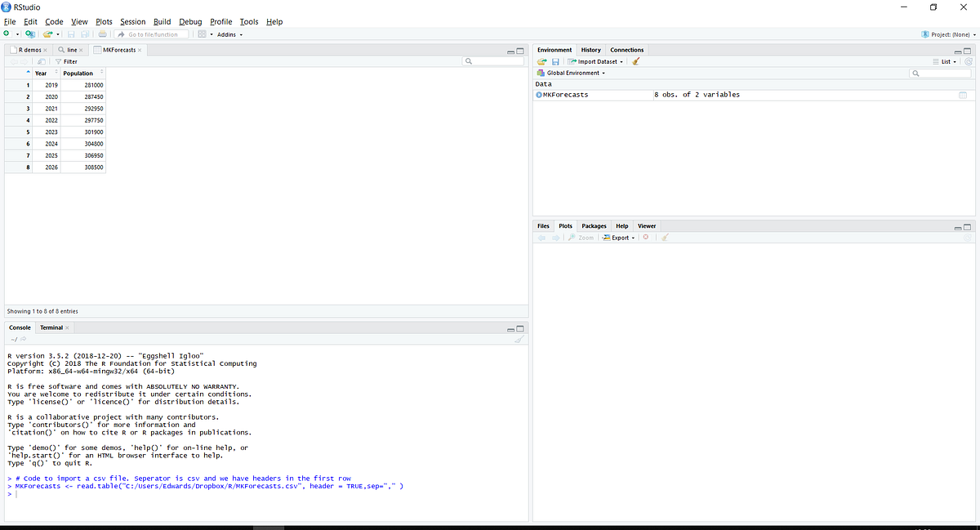Viewport: 980px width, 530px height.
Task: Open a new file with the new document icon
Action: tap(7, 33)
